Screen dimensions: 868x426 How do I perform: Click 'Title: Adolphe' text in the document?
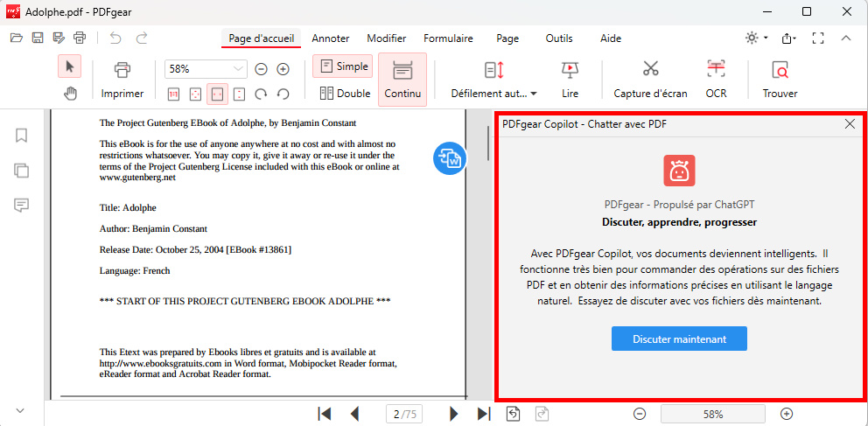(x=128, y=208)
